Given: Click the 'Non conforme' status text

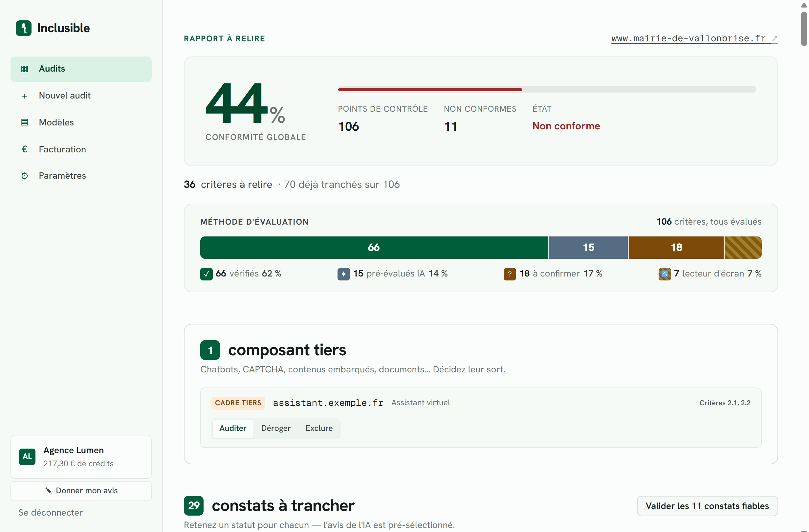Looking at the screenshot, I should (566, 126).
